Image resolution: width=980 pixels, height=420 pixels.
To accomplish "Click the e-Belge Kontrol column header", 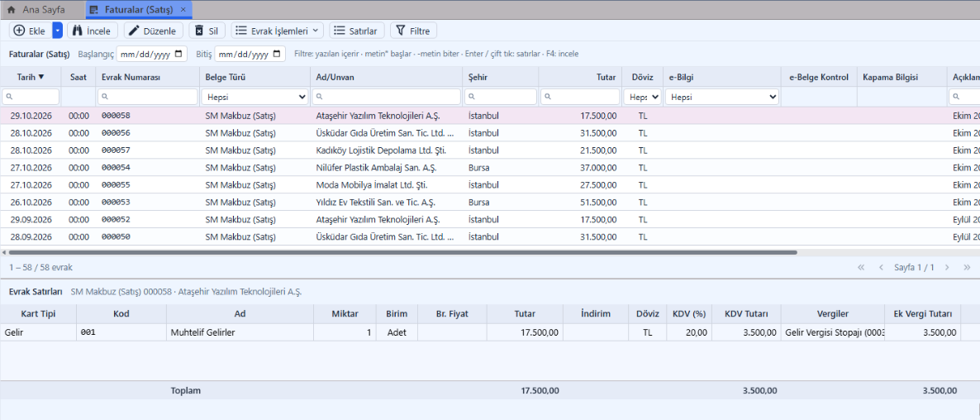I will pos(819,77).
